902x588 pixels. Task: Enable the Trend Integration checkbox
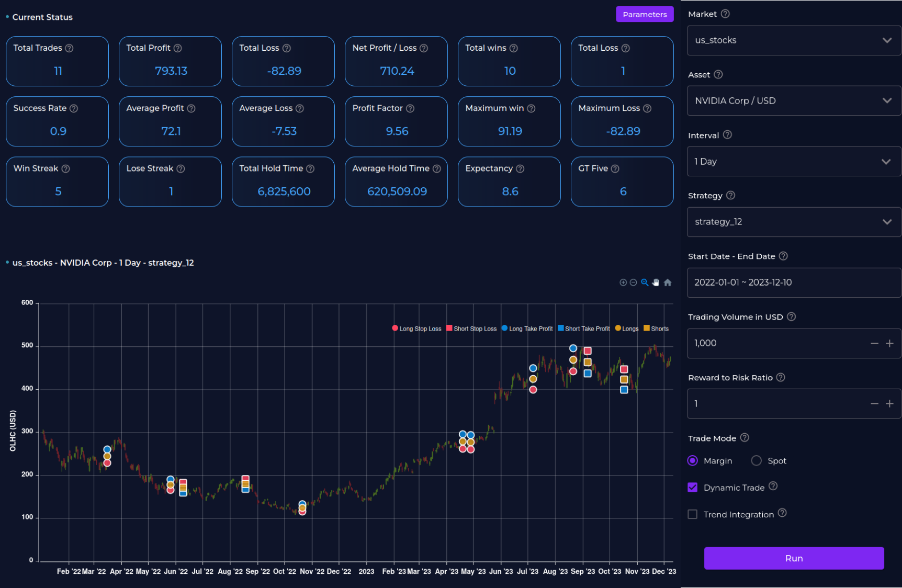point(693,514)
